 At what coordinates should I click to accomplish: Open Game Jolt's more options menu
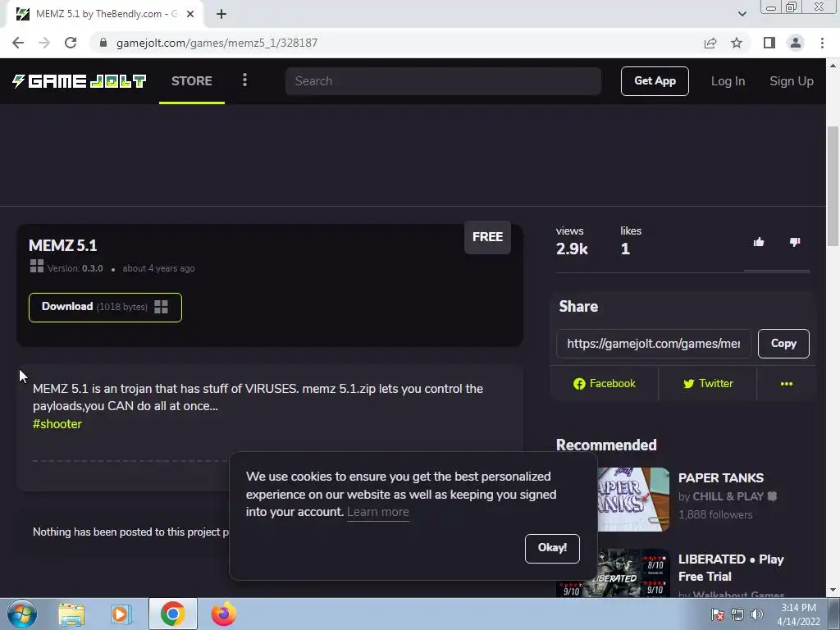[244, 80]
